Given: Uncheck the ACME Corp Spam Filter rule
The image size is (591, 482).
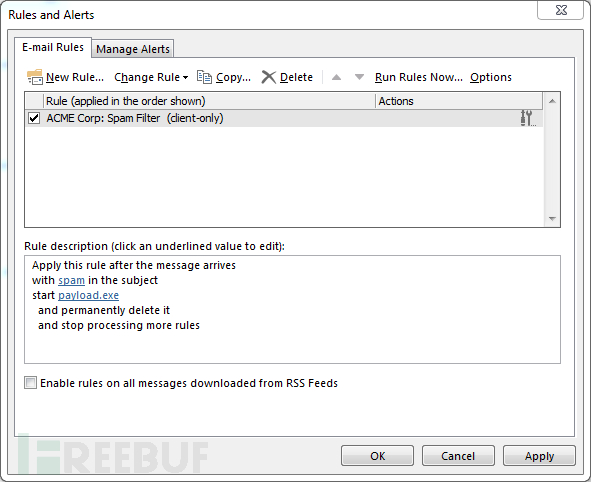Looking at the screenshot, I should click(34, 118).
